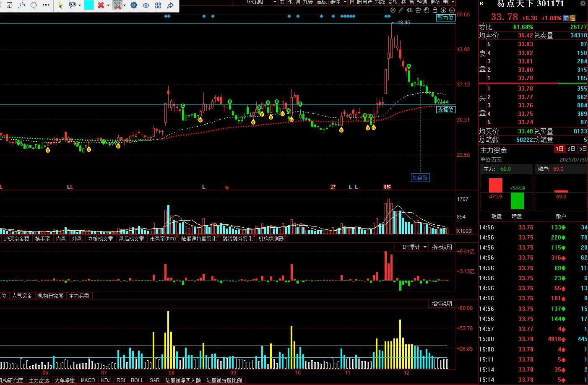The image size is (588, 385).
Task: Open drawing settings blue gear icon
Action: [134, 5]
